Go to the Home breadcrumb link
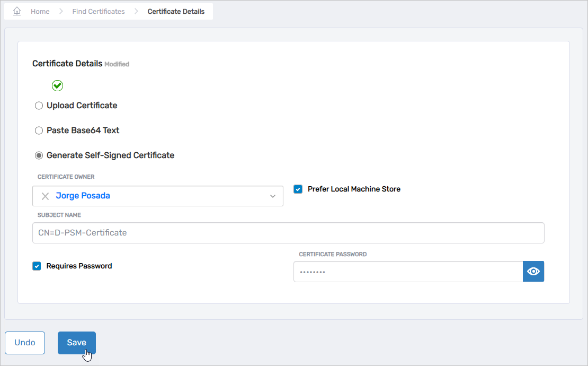 coord(40,11)
